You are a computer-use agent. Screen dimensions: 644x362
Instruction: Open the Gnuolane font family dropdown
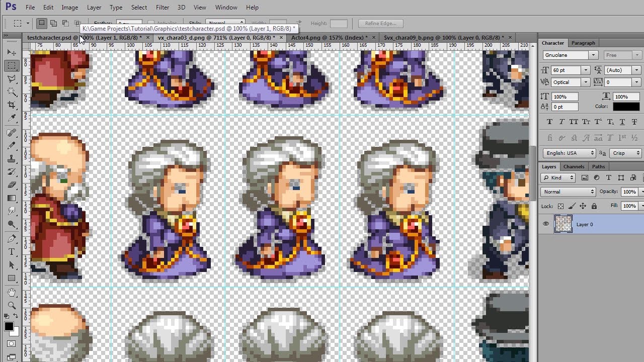pyautogui.click(x=594, y=55)
